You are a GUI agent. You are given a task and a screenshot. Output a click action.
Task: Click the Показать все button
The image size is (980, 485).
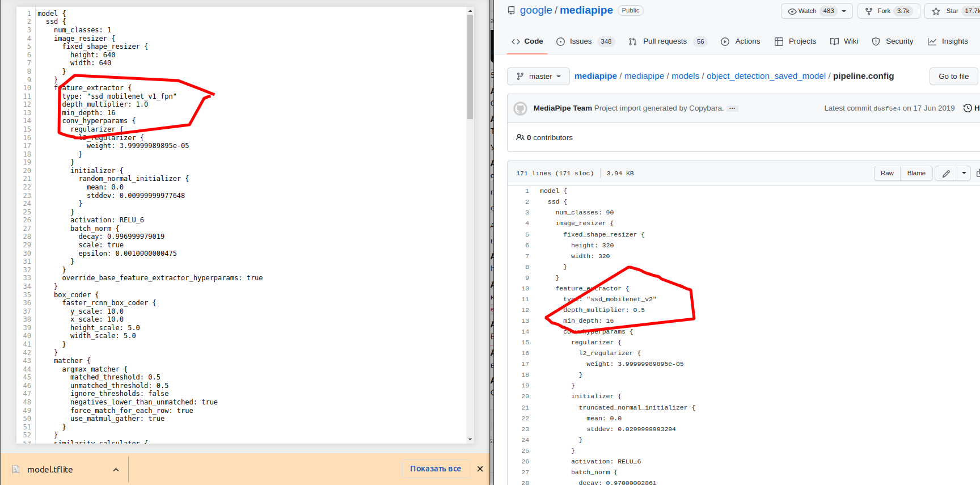pos(436,469)
